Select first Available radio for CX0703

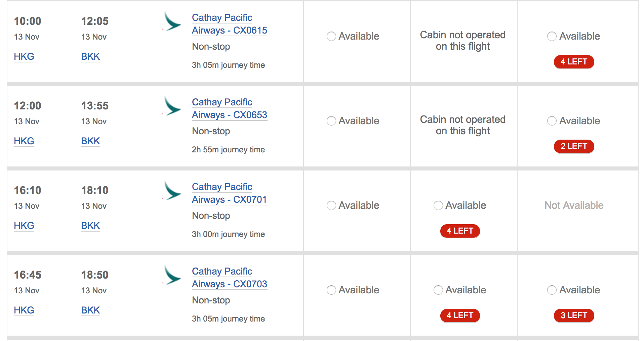[x=331, y=290]
